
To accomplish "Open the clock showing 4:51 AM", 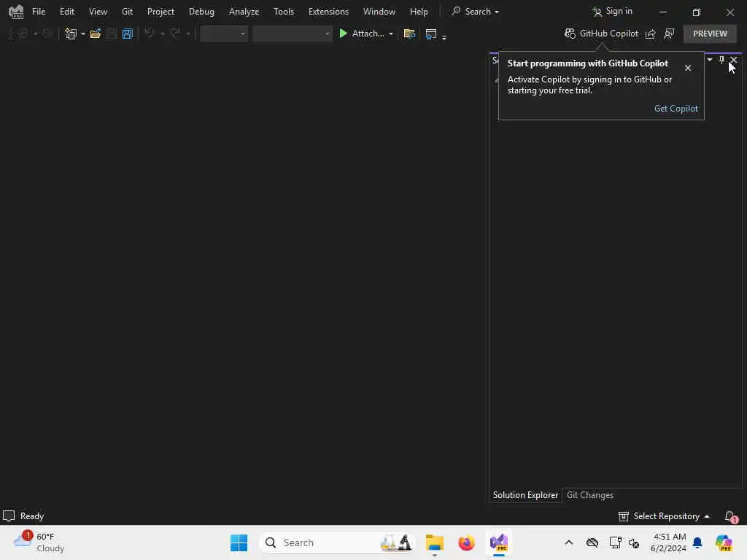I will (668, 542).
